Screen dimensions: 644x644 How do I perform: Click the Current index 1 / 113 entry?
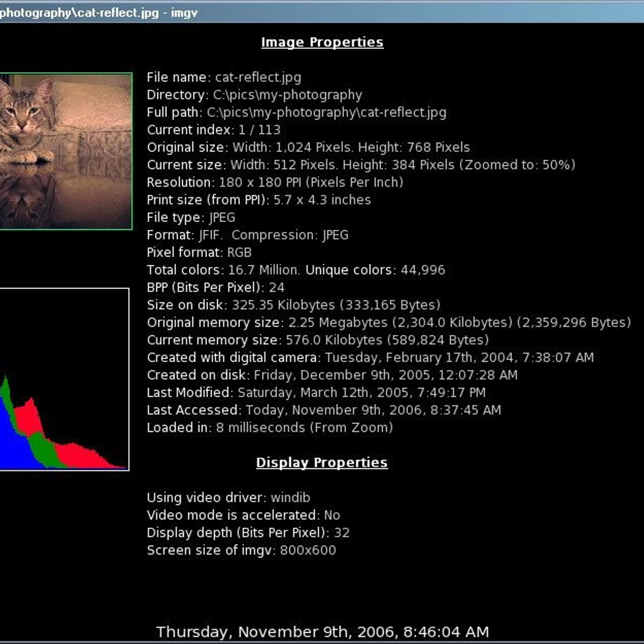[x=214, y=130]
